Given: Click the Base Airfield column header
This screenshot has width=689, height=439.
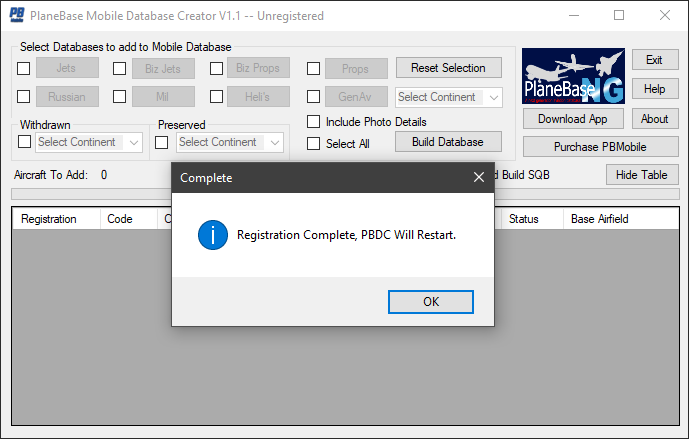Looking at the screenshot, I should [x=600, y=218].
